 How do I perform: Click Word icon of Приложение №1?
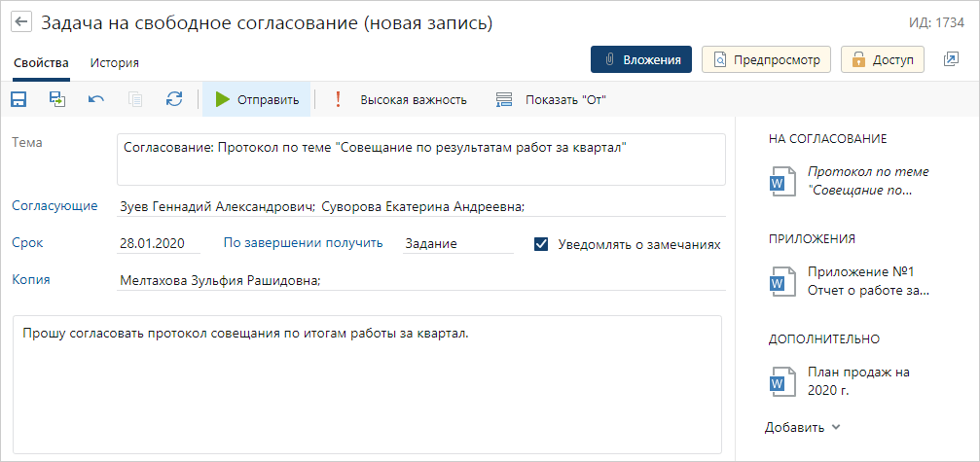pos(782,281)
